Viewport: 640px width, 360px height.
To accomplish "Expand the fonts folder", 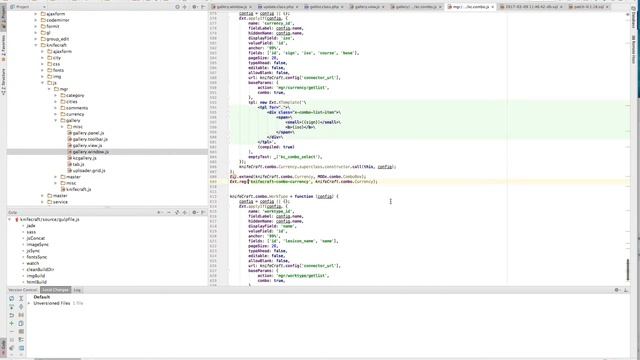I will pyautogui.click(x=42, y=70).
